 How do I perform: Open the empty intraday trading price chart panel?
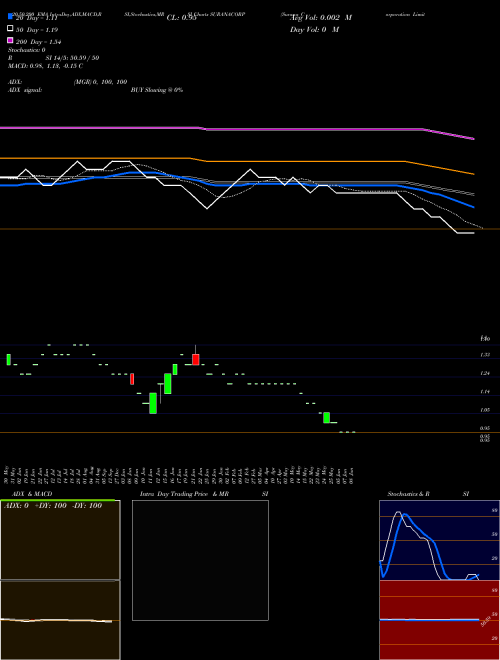pos(200,560)
